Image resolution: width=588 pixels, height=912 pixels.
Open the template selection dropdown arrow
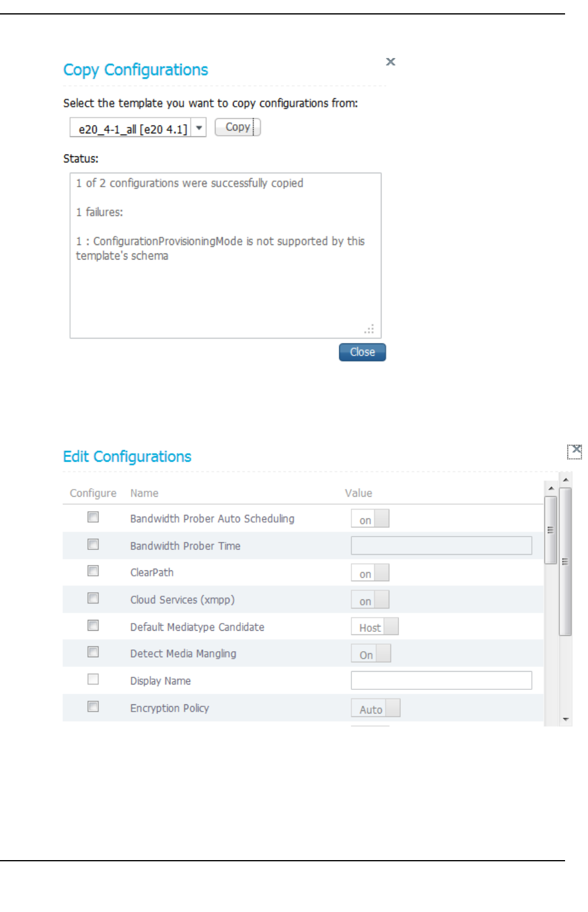(199, 128)
